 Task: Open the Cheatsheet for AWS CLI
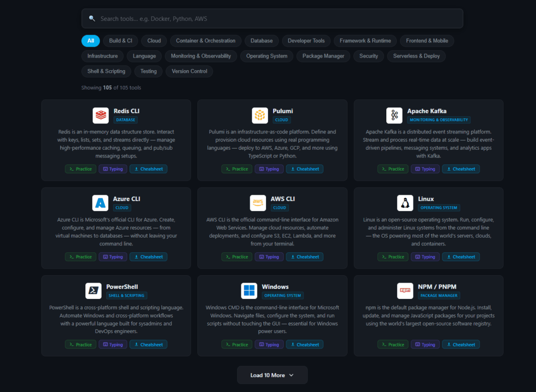click(304, 257)
